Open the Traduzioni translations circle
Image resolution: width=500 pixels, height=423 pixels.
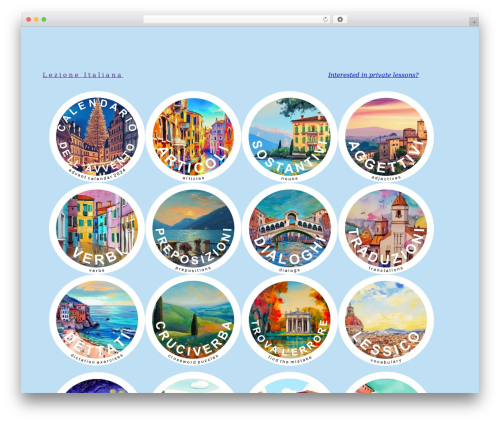click(x=386, y=229)
